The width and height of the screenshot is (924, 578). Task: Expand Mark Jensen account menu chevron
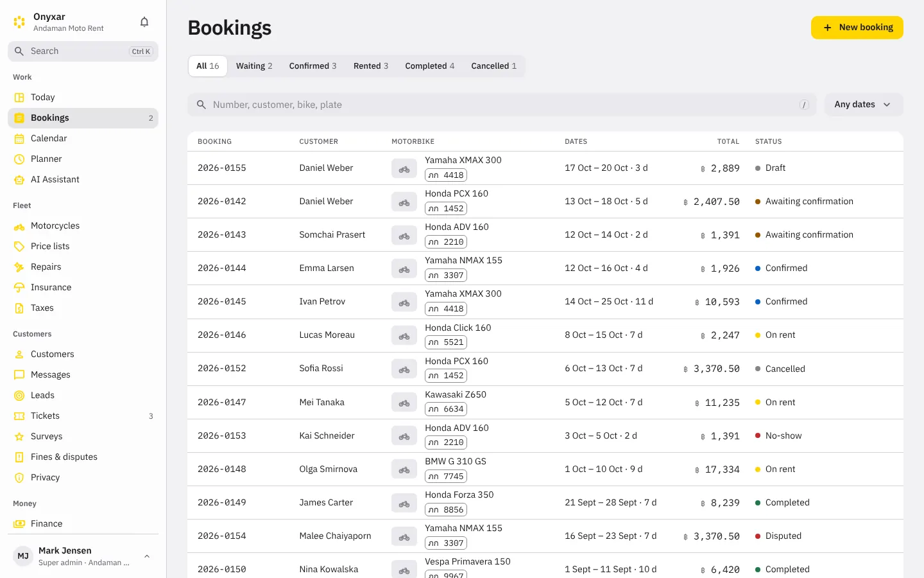147,556
